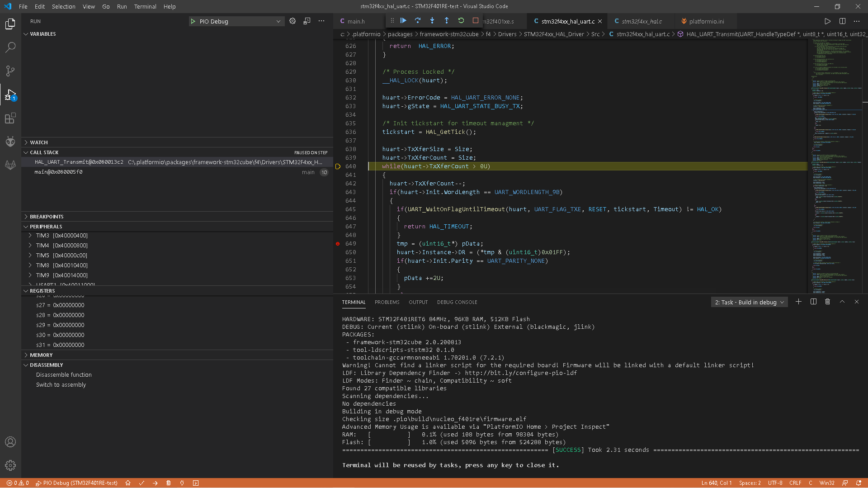Split the editor to the right

click(x=841, y=21)
